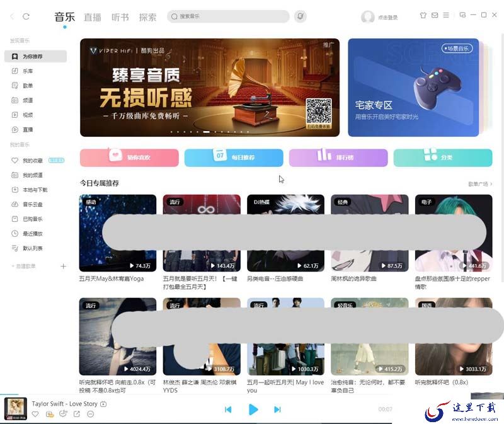Open the 排行榜 charts button

coord(338,158)
